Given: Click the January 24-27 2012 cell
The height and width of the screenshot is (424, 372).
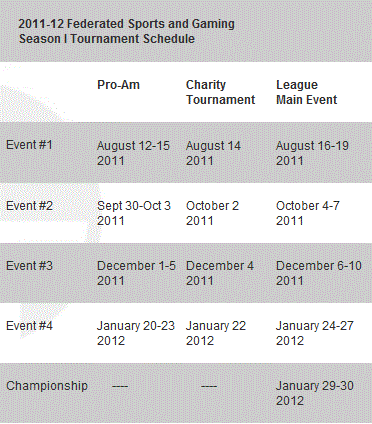Looking at the screenshot, I should pos(315,333).
